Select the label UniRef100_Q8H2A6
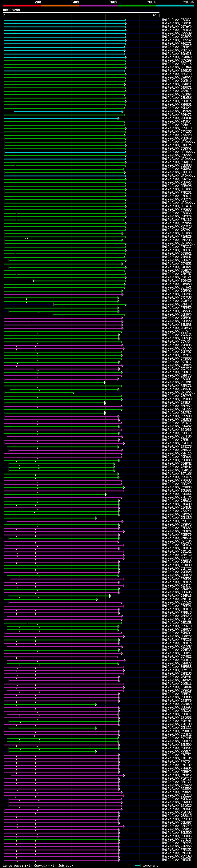197x868 pixels. 177,294
